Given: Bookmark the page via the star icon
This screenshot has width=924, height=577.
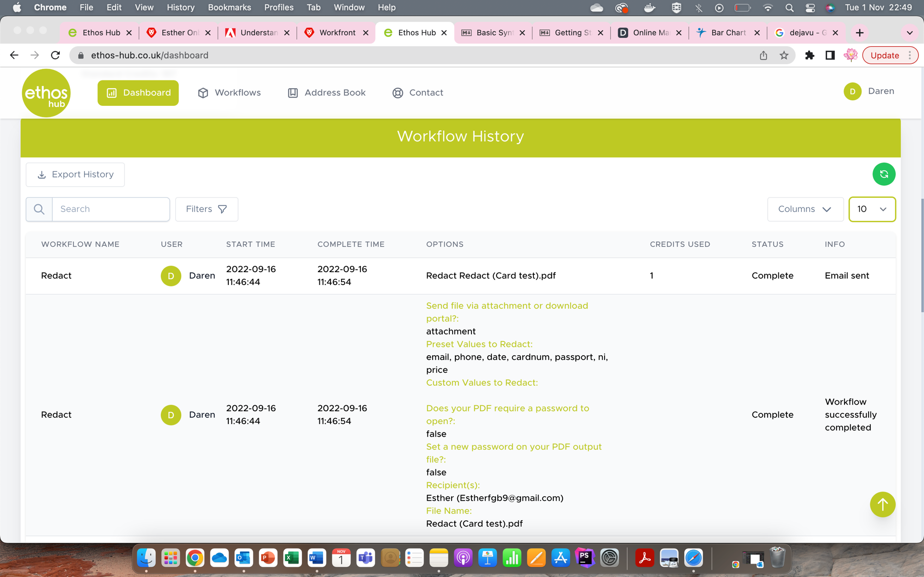Looking at the screenshot, I should click(x=783, y=55).
